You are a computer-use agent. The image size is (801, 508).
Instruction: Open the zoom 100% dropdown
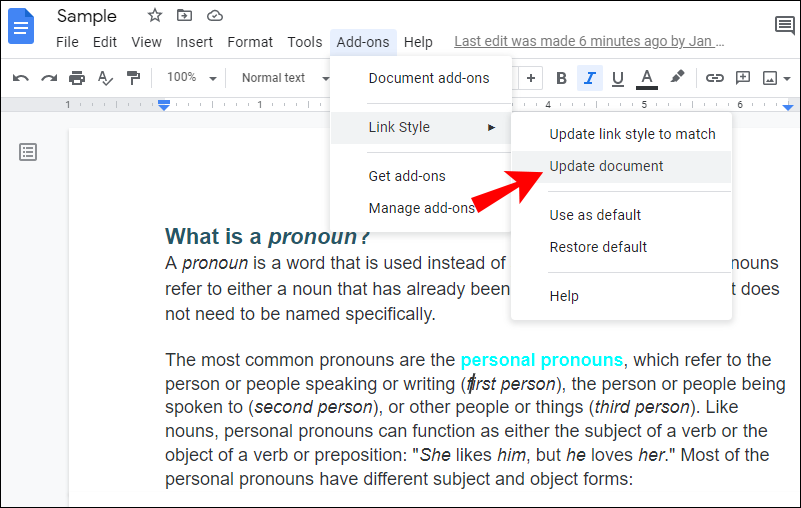point(192,78)
